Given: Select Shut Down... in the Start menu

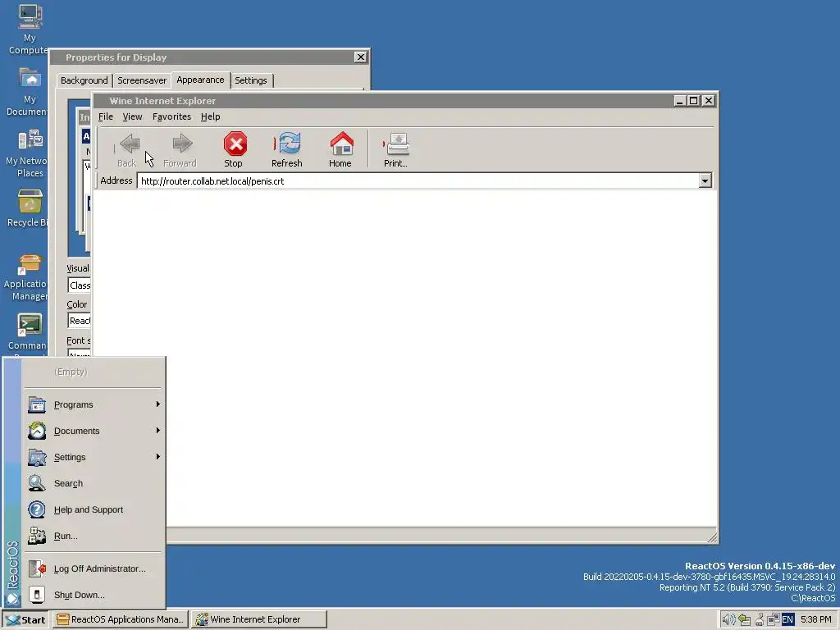Looking at the screenshot, I should (x=93, y=595).
